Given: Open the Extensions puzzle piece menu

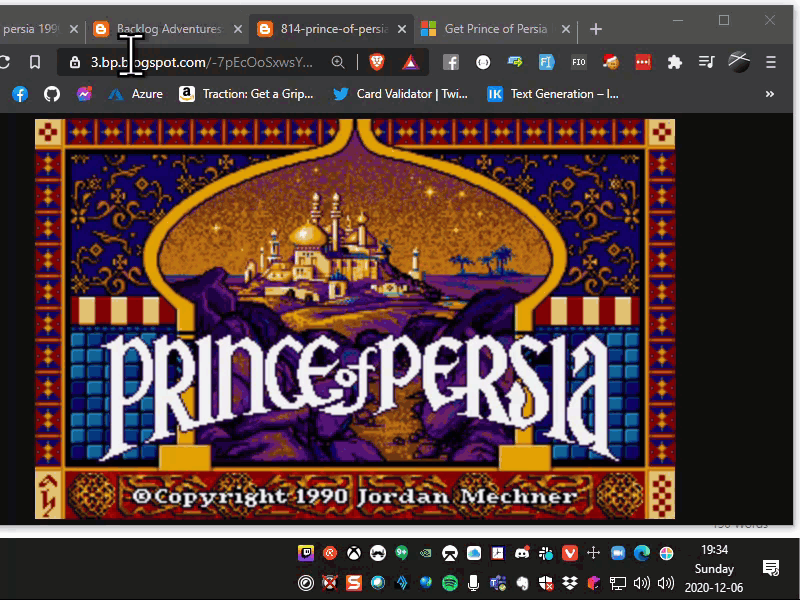Looking at the screenshot, I should tap(674, 62).
